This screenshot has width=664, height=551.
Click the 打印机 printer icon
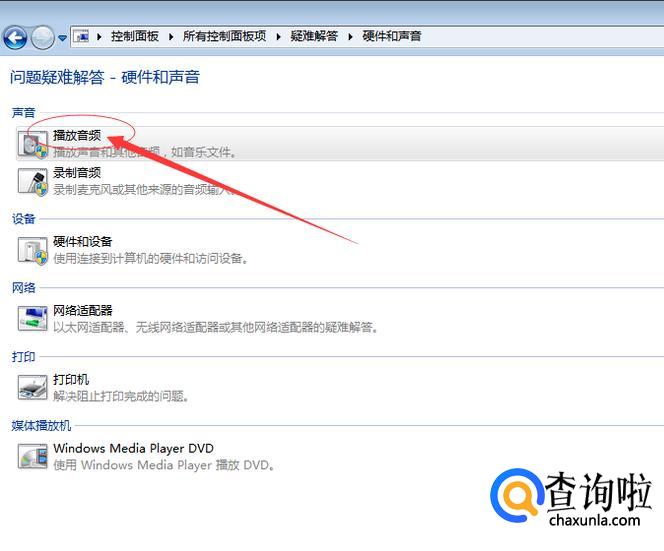point(32,388)
